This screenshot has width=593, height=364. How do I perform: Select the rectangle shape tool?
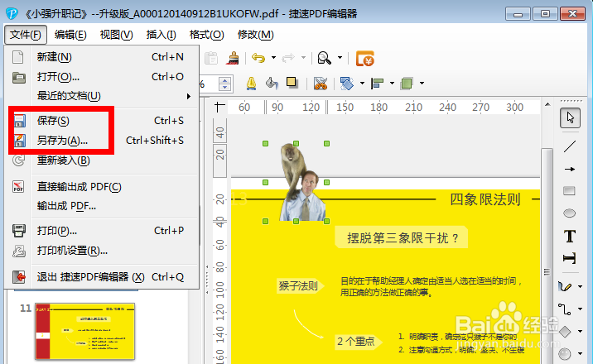[569, 190]
